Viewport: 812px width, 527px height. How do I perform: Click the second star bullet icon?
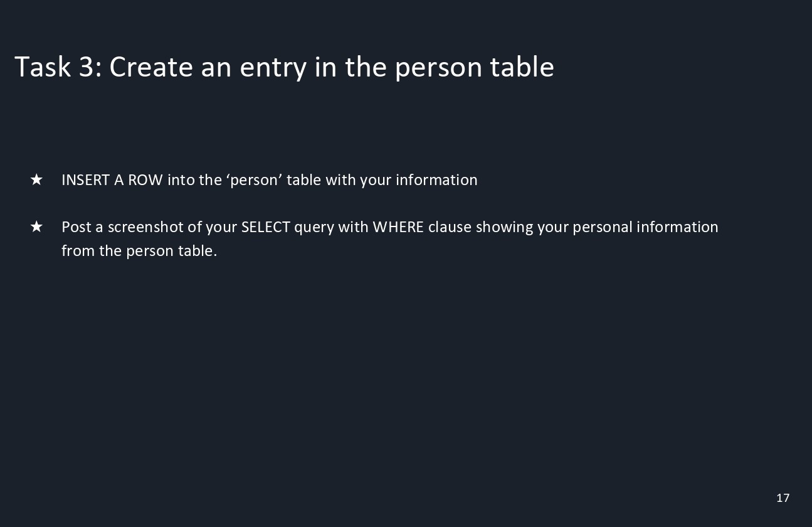(36, 226)
